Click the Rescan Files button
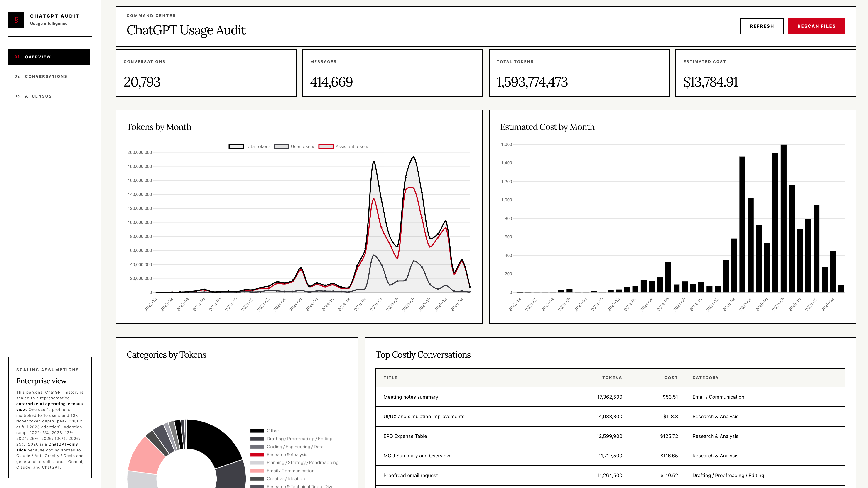 pyautogui.click(x=817, y=26)
